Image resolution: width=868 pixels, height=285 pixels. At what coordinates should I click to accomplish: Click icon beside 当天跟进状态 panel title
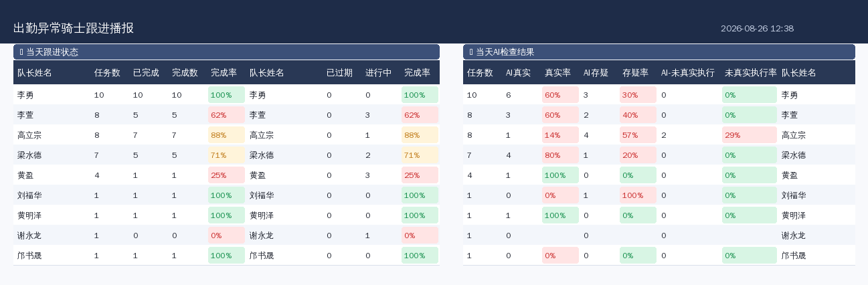pyautogui.click(x=21, y=52)
